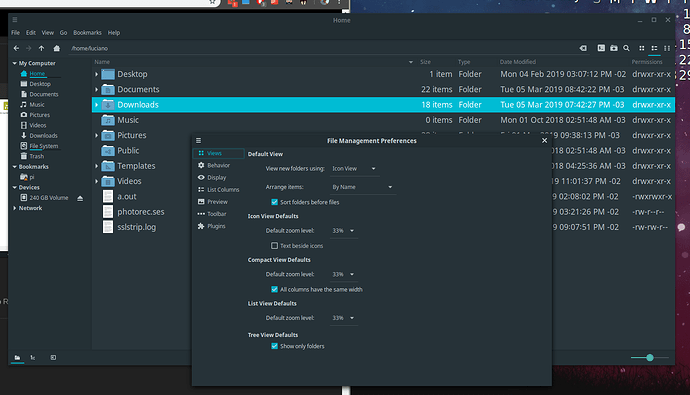Open the Edit menu
Screen dimensions: 690x395
pos(31,33)
